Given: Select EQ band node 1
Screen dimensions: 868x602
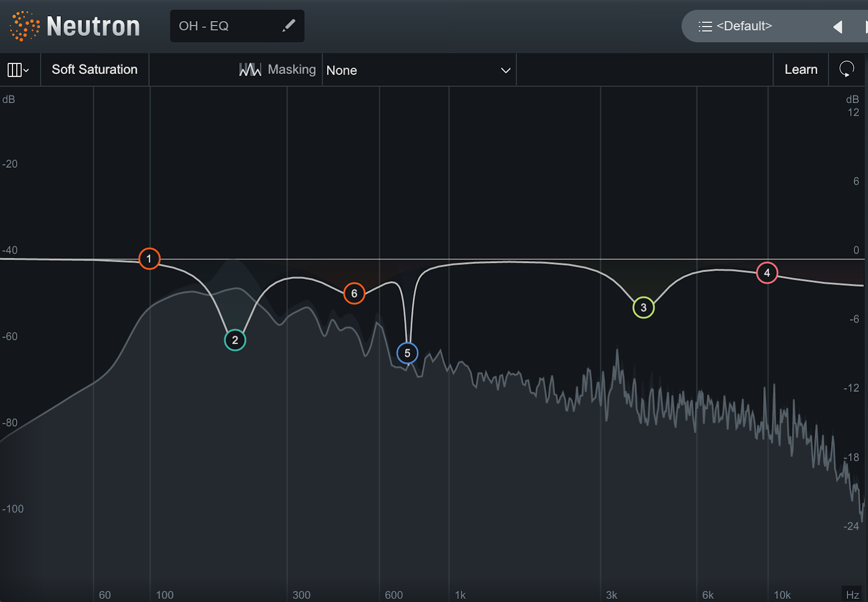Looking at the screenshot, I should pyautogui.click(x=149, y=259).
